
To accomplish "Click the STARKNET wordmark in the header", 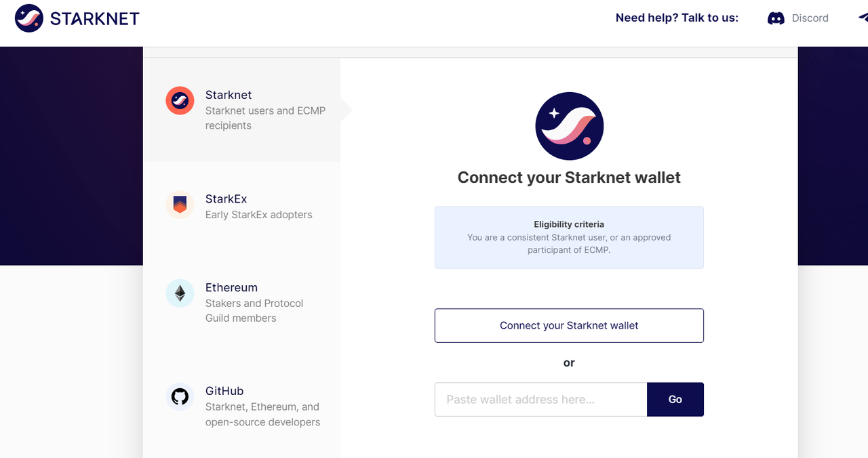I will click(95, 19).
